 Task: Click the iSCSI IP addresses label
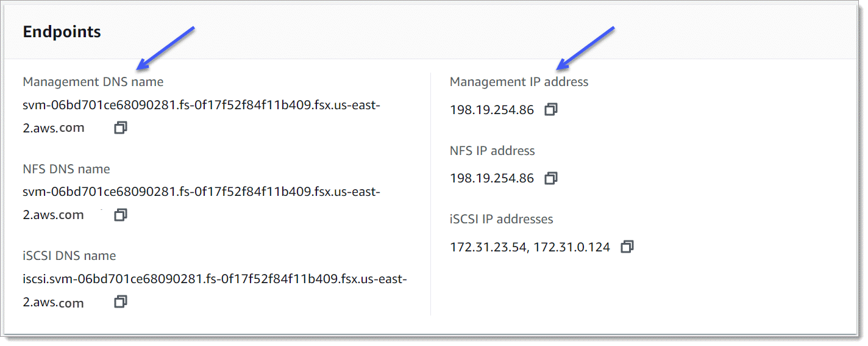[501, 219]
